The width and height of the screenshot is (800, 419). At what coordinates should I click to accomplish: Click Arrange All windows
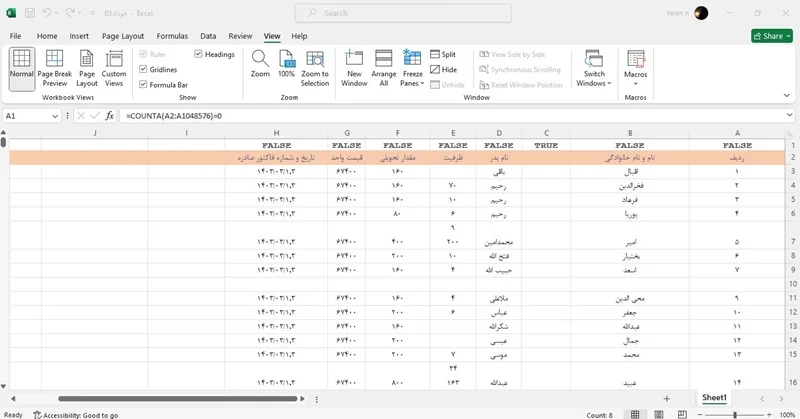(x=384, y=69)
